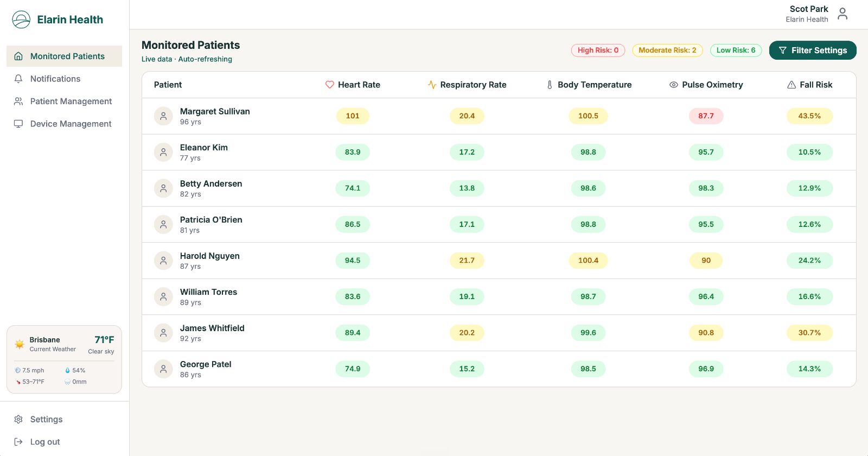Click the monitor icon for Device Management
868x456 pixels.
(18, 124)
